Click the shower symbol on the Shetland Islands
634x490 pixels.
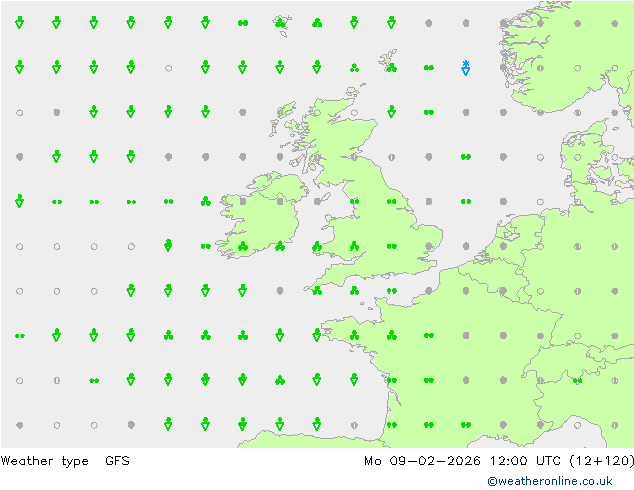click(x=391, y=68)
